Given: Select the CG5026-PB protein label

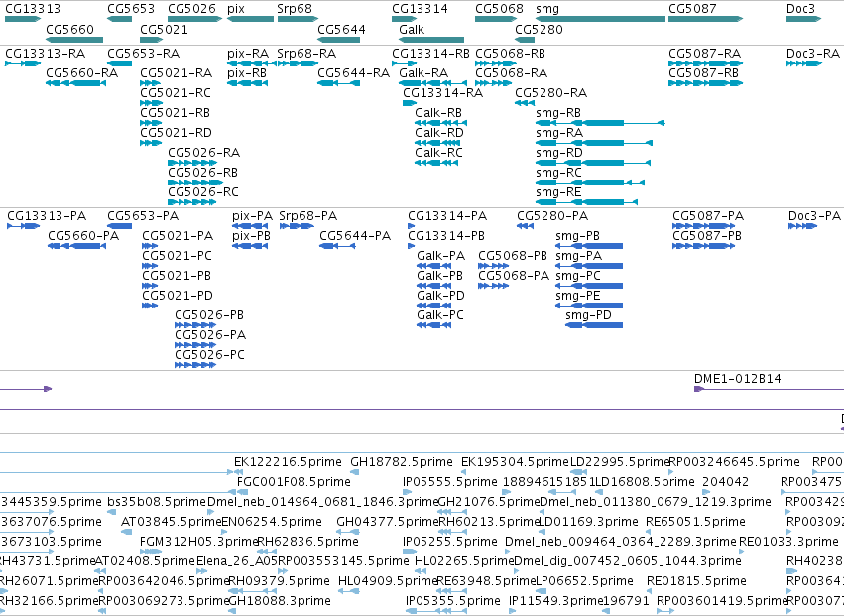Looking at the screenshot, I should (209, 316).
